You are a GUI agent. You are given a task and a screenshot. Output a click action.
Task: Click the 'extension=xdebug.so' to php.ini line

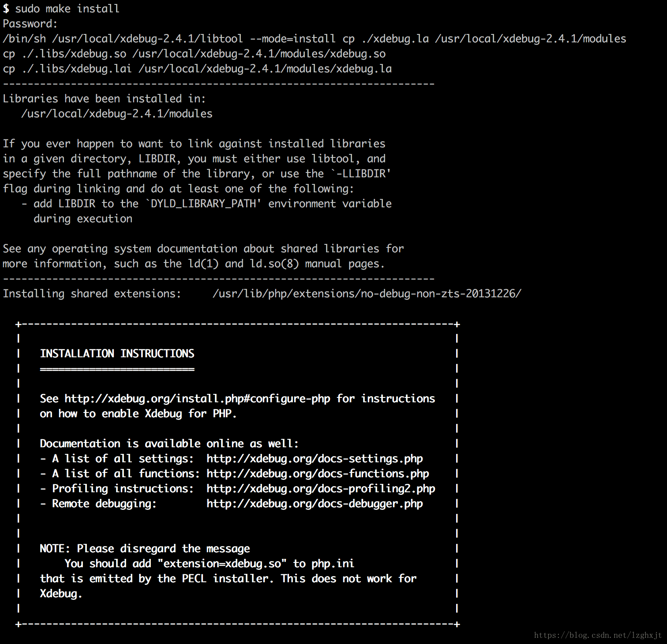(x=209, y=564)
